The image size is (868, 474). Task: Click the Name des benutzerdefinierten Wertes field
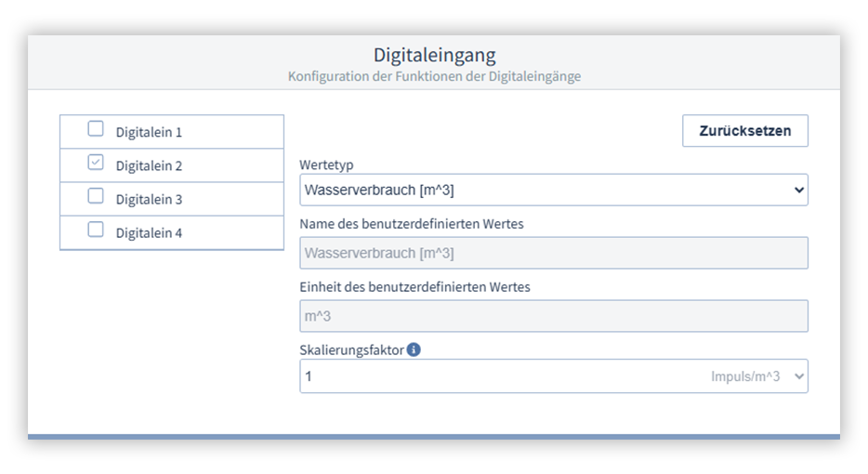(553, 253)
